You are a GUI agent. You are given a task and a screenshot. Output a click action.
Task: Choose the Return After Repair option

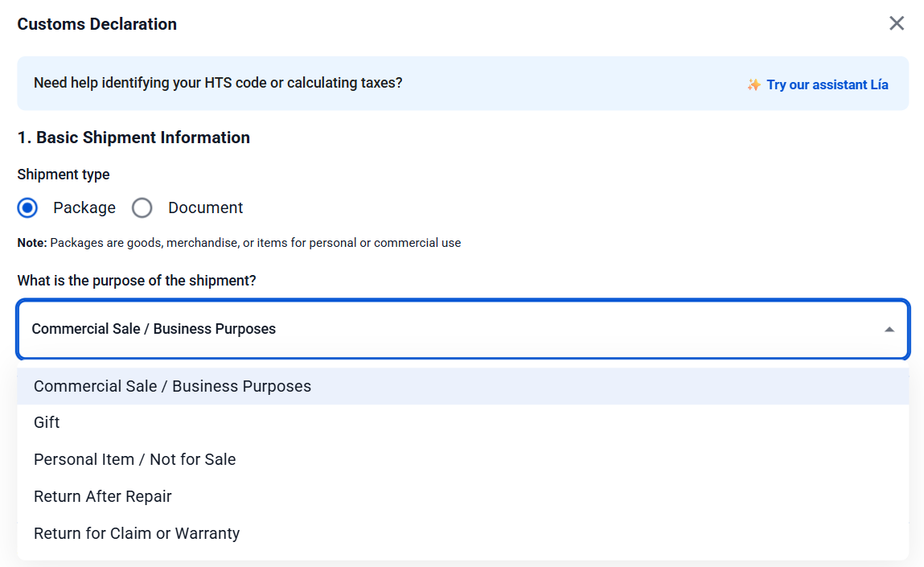click(x=103, y=496)
